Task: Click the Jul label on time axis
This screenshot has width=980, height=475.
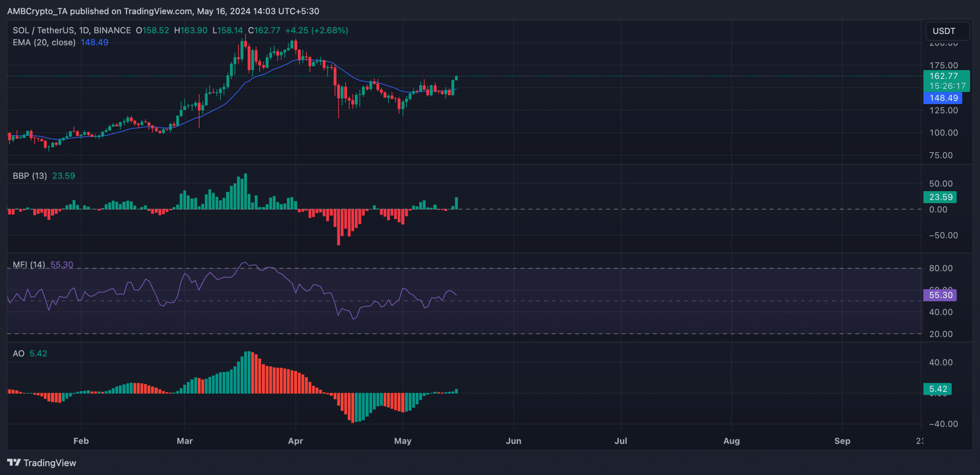Action: pyautogui.click(x=621, y=441)
